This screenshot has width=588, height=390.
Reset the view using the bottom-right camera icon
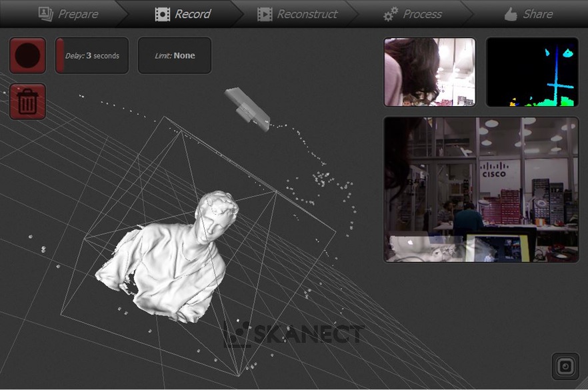coord(565,366)
